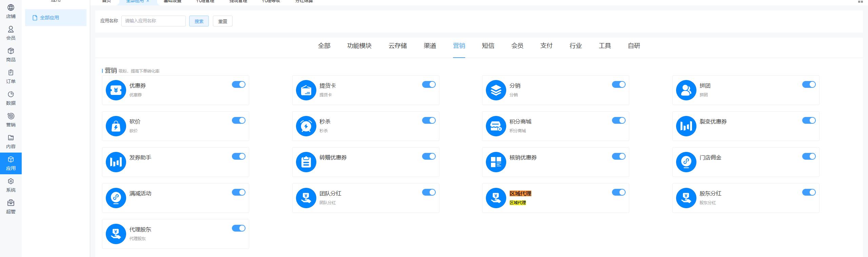Click the 砍价 bag app icon

coord(116,126)
